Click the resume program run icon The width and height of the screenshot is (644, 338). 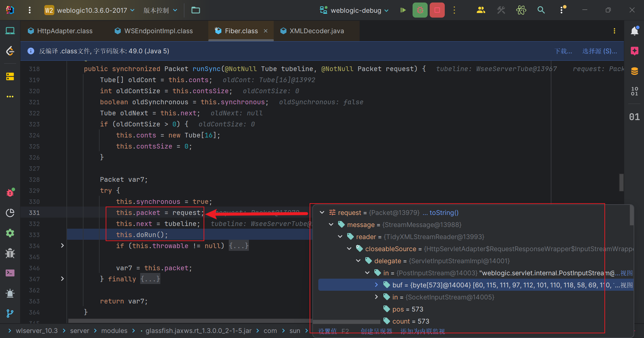point(403,10)
